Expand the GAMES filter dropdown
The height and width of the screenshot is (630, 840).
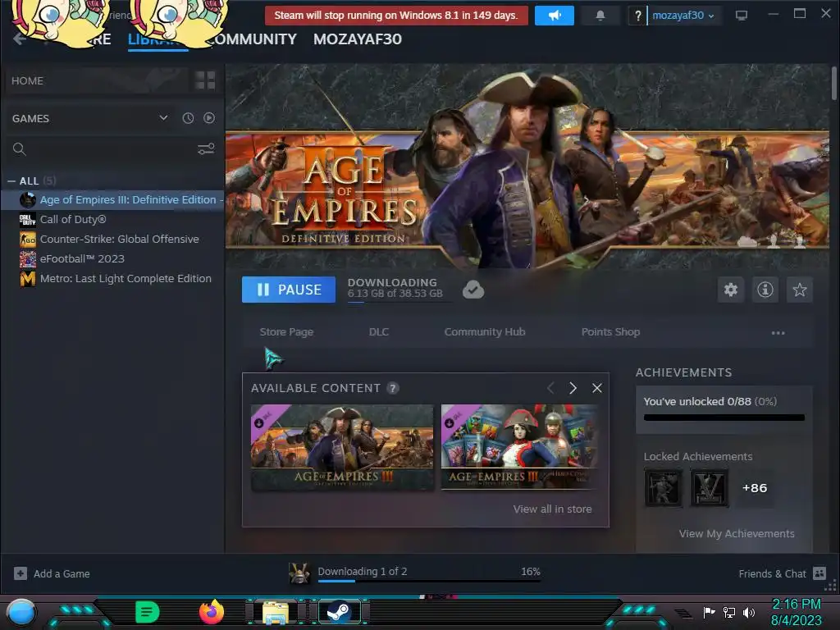[x=163, y=118]
